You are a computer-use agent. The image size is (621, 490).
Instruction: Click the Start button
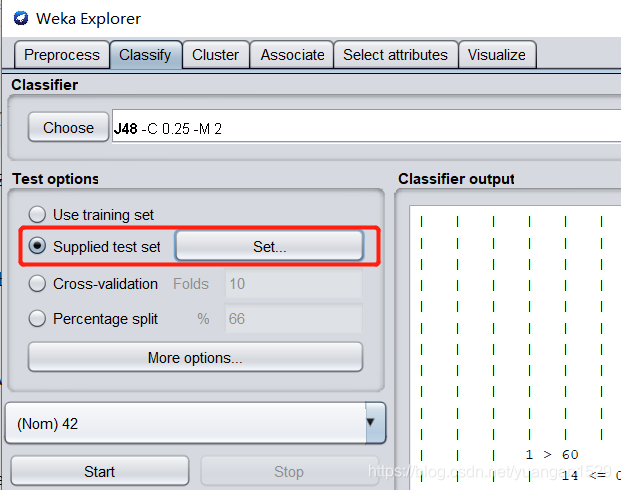[99, 471]
